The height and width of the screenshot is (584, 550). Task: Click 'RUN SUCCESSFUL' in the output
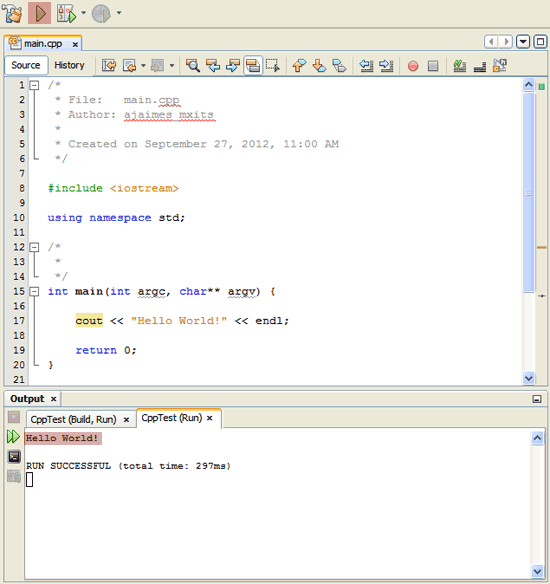point(69,466)
